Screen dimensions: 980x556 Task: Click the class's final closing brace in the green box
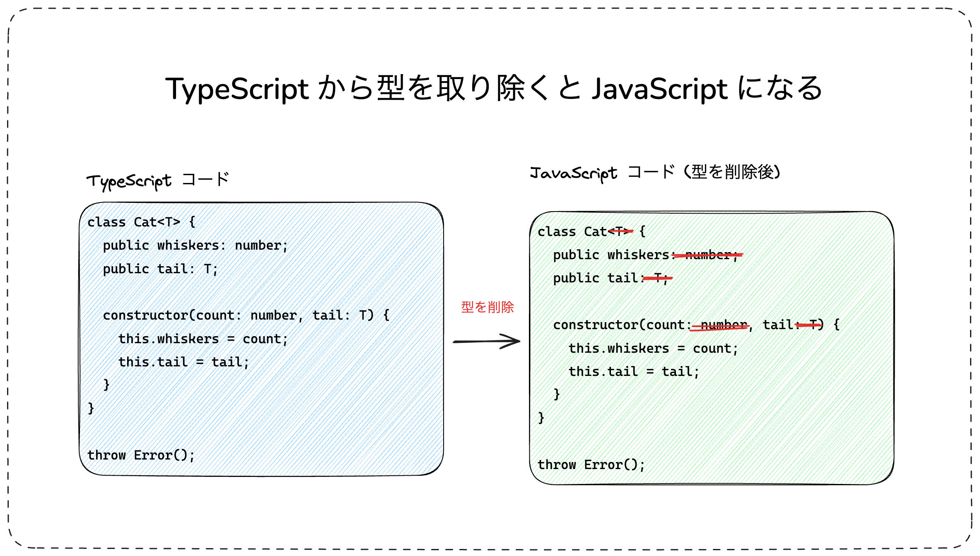click(x=541, y=418)
